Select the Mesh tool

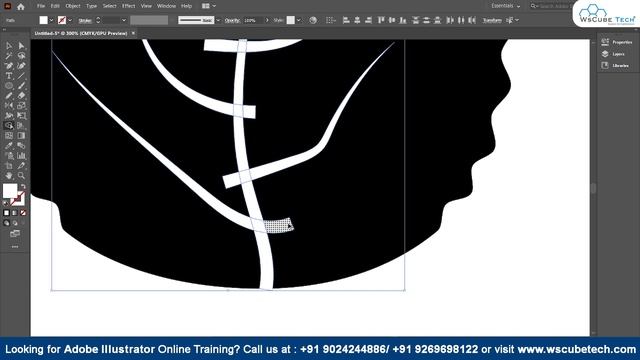(9, 136)
